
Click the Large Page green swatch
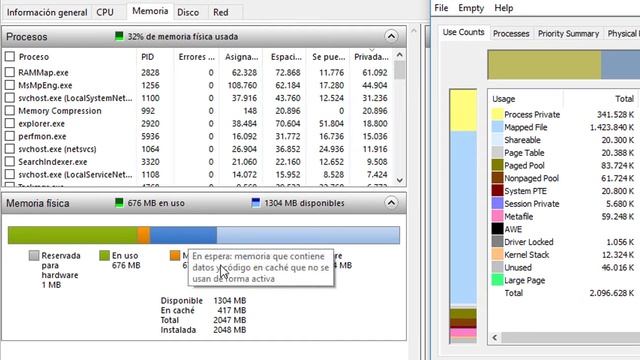point(497,280)
